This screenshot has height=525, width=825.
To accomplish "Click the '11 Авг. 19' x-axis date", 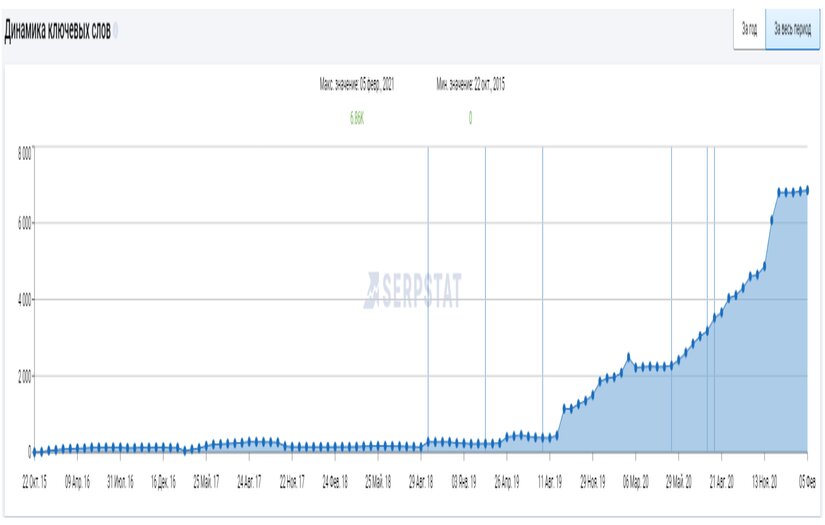I will point(549,482).
